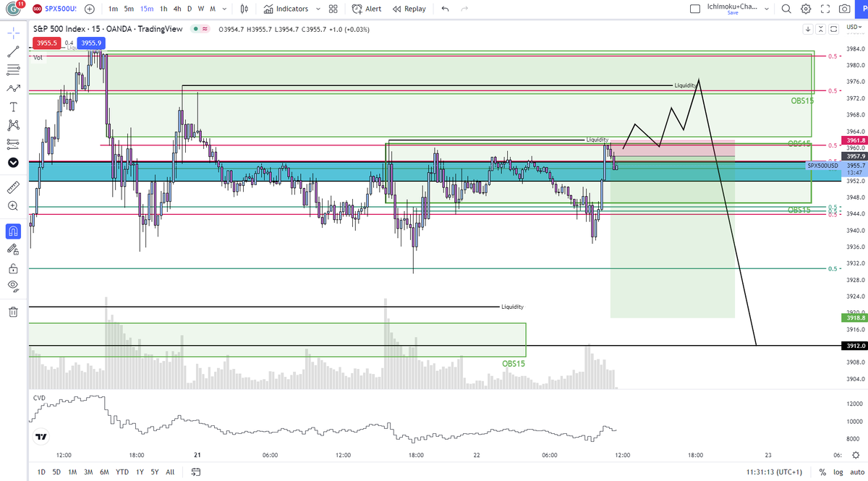Open the brush and geometric shapes tools
This screenshot has width=868, height=481.
pos(13,88)
